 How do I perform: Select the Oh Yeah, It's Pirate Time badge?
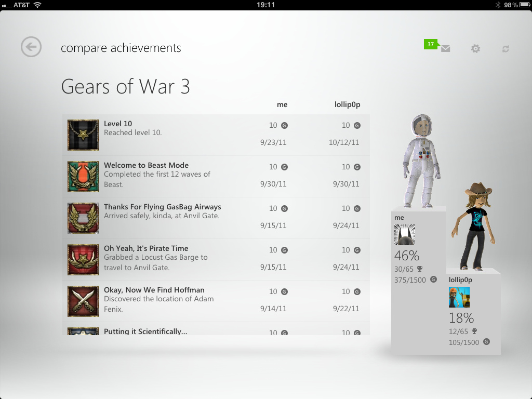[x=83, y=260]
